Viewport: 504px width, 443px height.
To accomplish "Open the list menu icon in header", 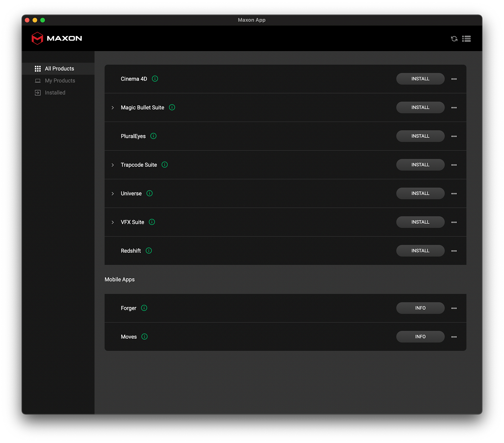I will pos(467,39).
